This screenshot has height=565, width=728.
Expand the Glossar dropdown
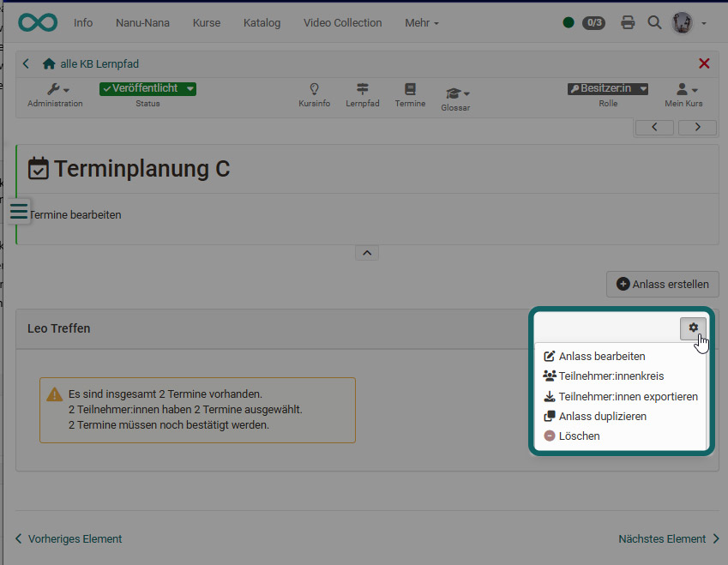point(455,99)
